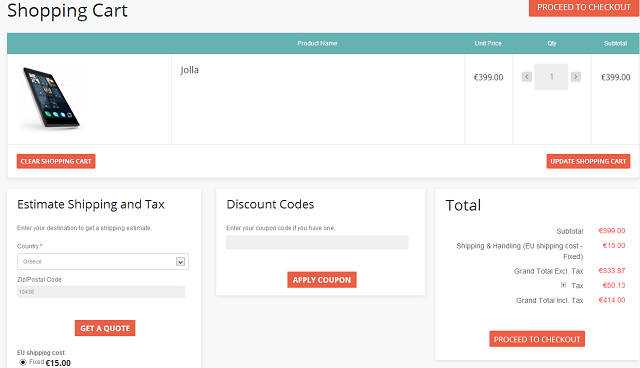Apply the coupon code
The image size is (640, 368).
322,280
